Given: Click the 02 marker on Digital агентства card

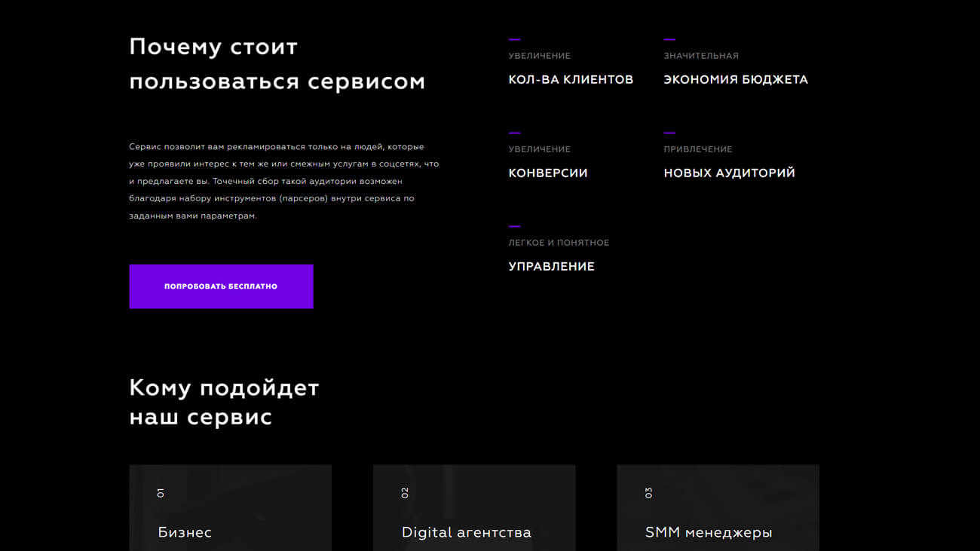Looking at the screenshot, I should [405, 493].
